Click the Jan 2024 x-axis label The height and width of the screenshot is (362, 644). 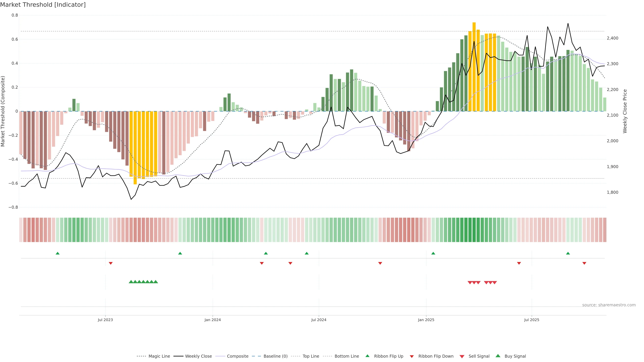pyautogui.click(x=212, y=320)
